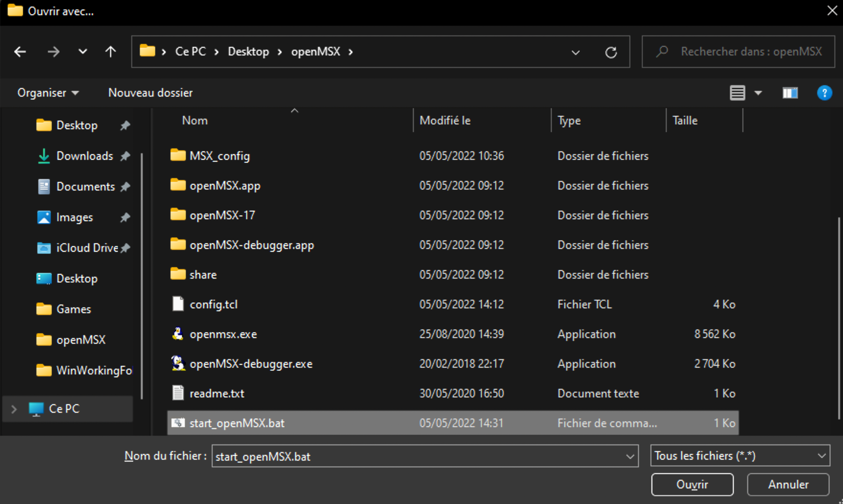Go forward with the right arrow button
Screen dimensions: 843x504
54,52
